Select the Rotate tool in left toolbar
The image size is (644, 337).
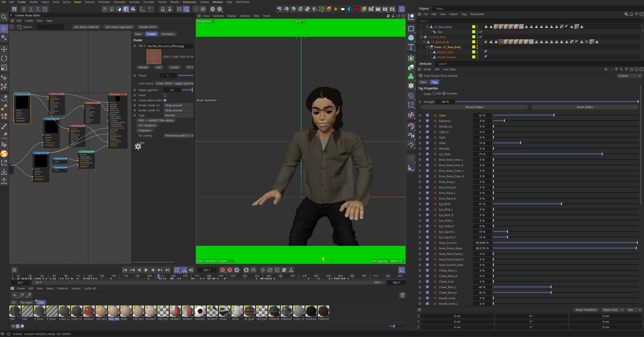(4, 58)
